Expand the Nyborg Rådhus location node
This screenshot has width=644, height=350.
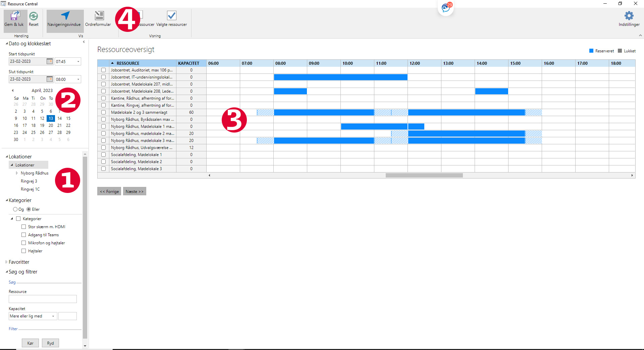(x=17, y=173)
